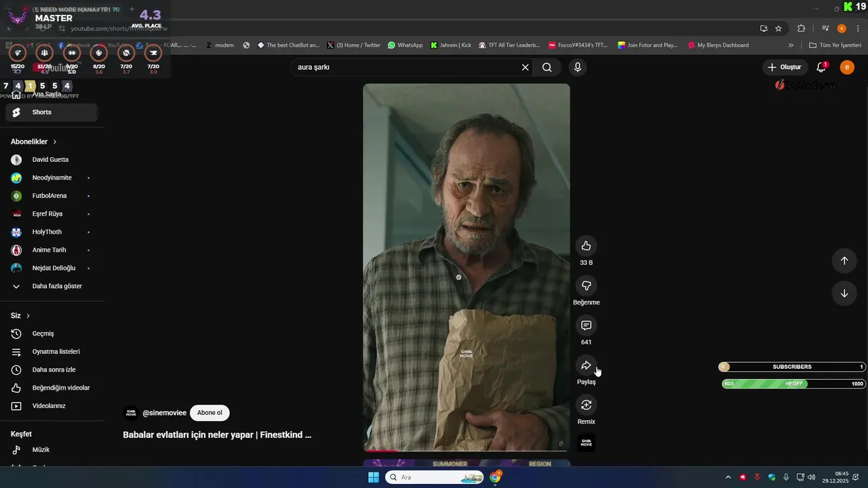Screen dimensions: 868x488
Task: Open David Guetta subscription
Action: point(52,160)
